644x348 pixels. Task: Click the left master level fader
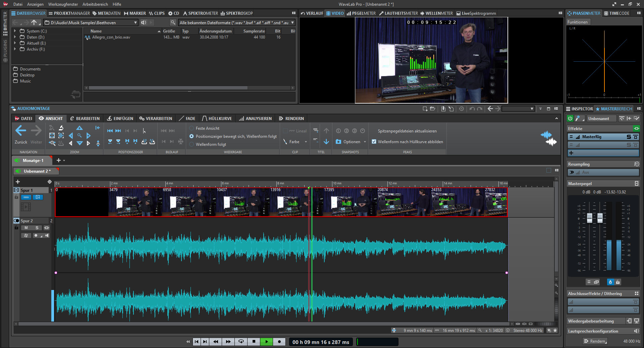(x=589, y=218)
